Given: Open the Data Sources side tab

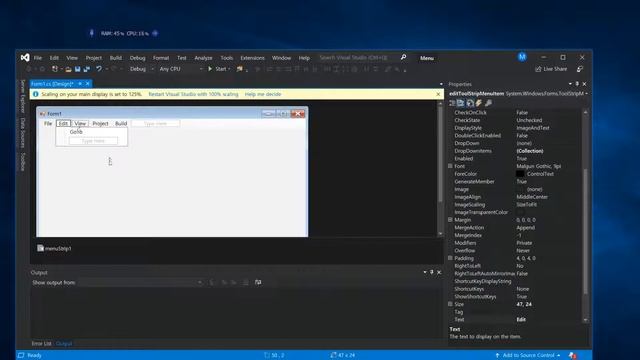Looking at the screenshot, I should click(23, 133).
